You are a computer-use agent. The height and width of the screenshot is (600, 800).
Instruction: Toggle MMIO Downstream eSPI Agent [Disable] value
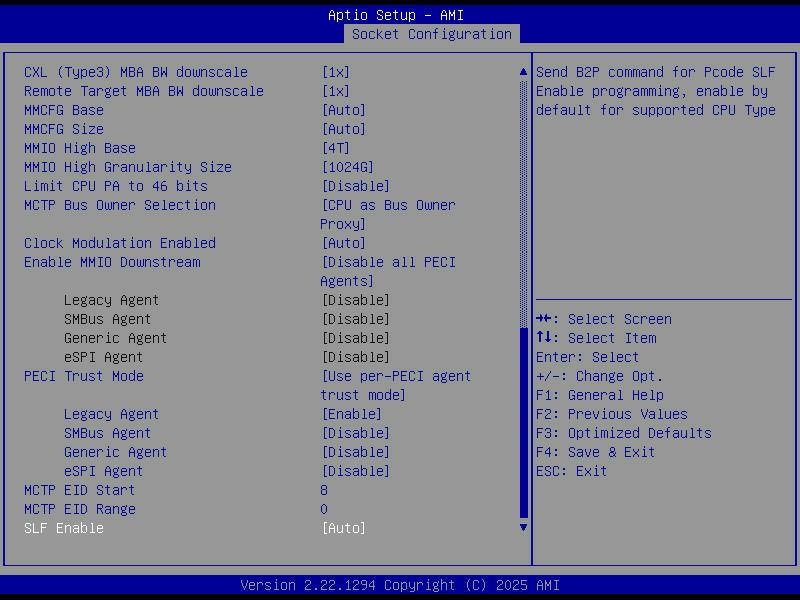pos(356,357)
